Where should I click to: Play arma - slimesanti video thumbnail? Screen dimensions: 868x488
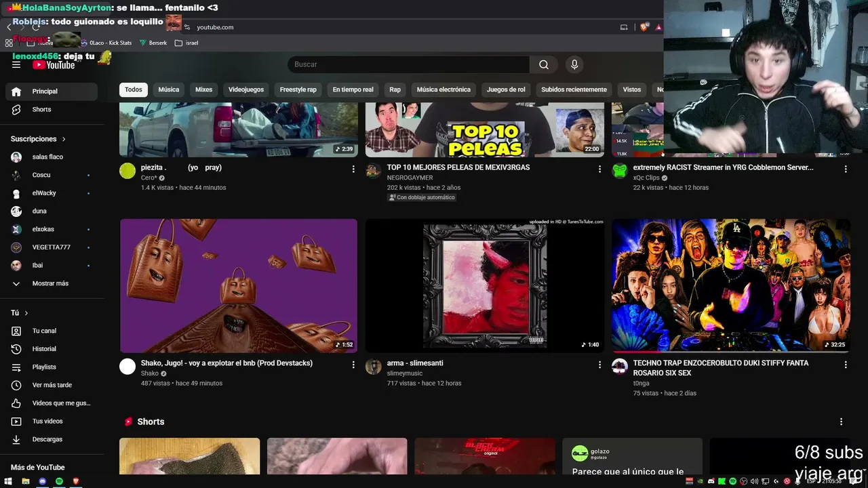pos(485,285)
